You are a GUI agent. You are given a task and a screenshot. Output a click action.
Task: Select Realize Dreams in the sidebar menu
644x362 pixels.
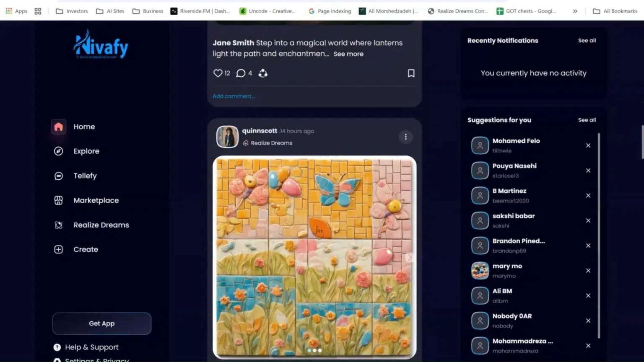pos(101,225)
